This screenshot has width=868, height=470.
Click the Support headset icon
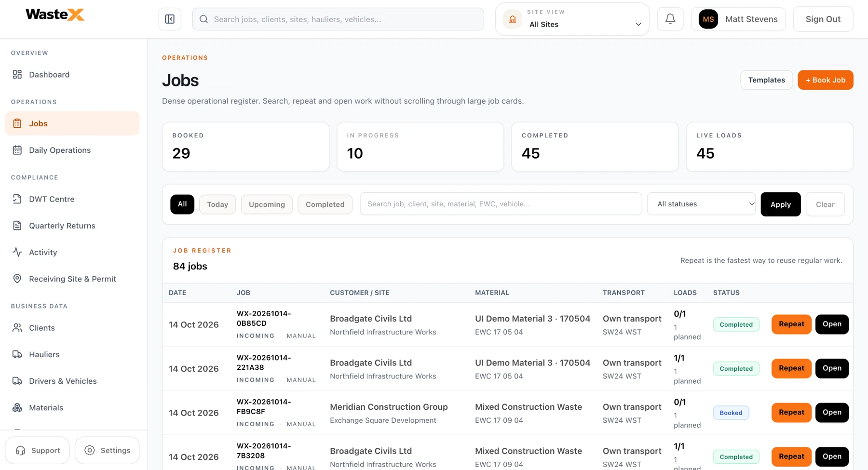tap(20, 450)
